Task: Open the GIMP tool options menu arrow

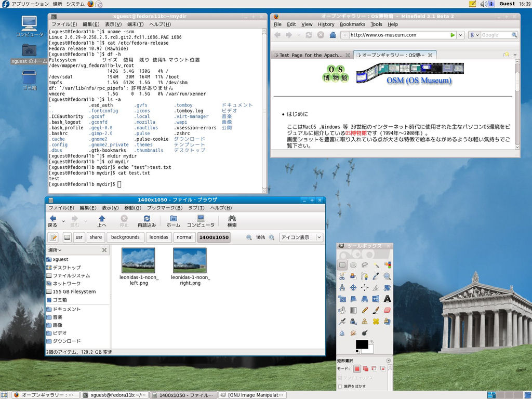Action: point(389,361)
